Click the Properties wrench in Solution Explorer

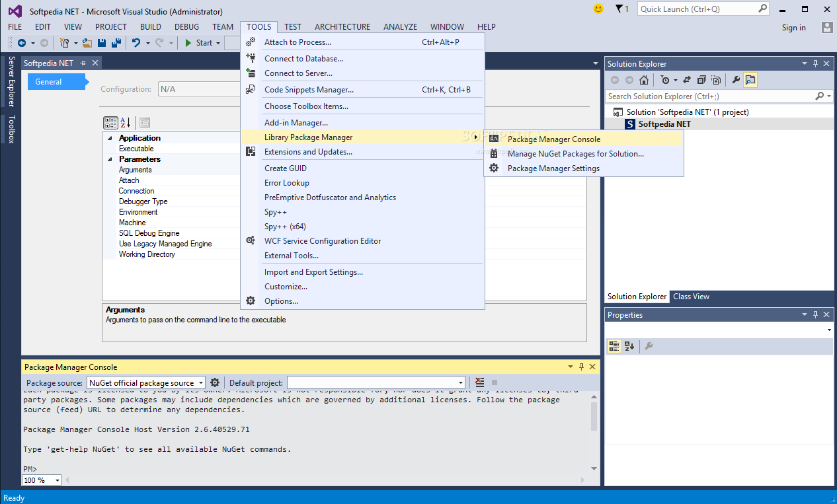(x=736, y=80)
